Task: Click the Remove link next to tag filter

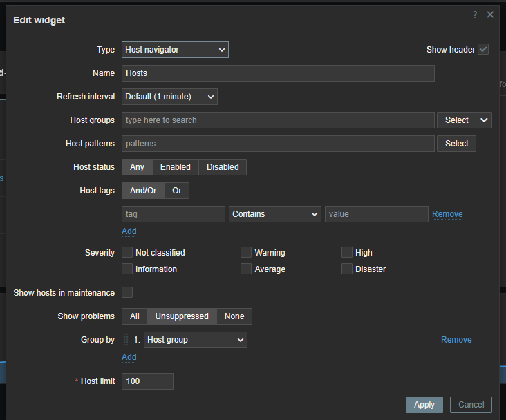Action: (447, 214)
